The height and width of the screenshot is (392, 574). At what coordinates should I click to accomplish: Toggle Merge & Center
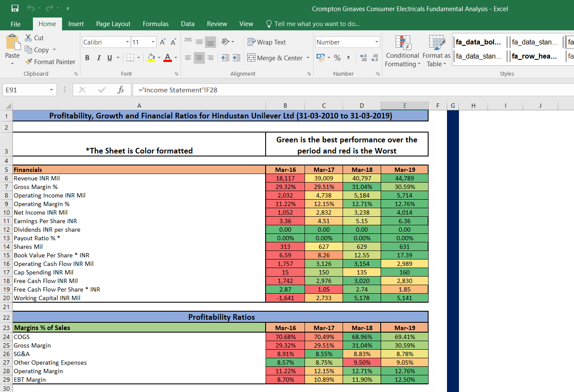275,58
